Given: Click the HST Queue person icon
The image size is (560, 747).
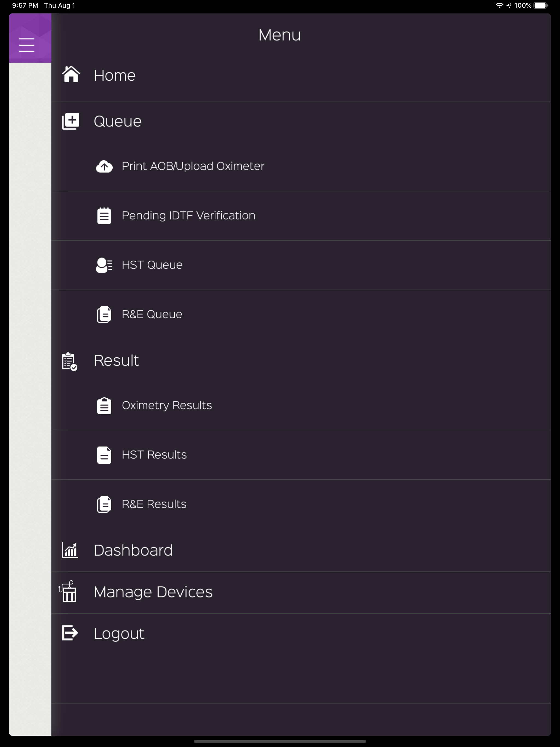Looking at the screenshot, I should 104,265.
